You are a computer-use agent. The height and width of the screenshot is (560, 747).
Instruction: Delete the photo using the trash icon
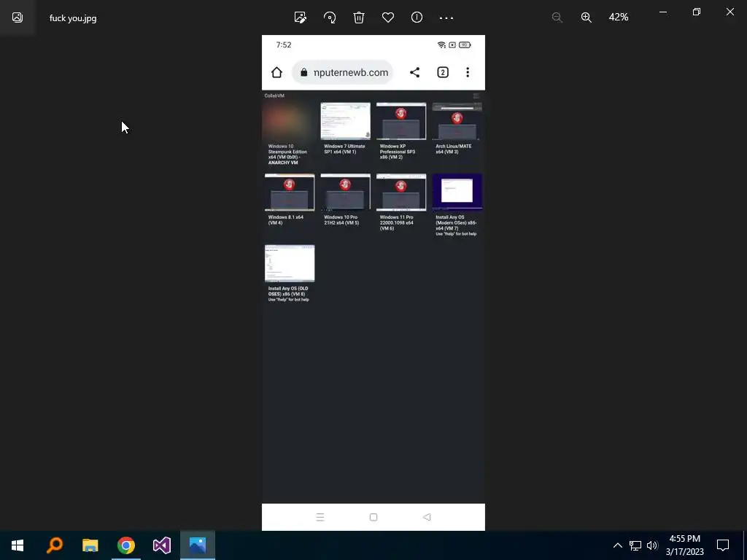(x=359, y=17)
